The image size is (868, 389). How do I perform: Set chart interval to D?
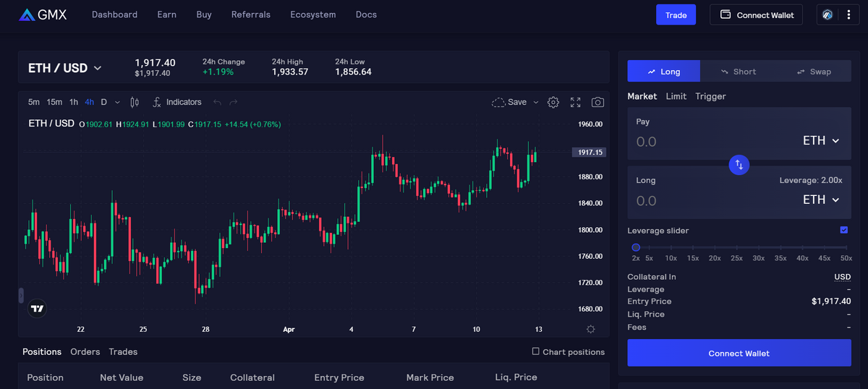(x=104, y=102)
